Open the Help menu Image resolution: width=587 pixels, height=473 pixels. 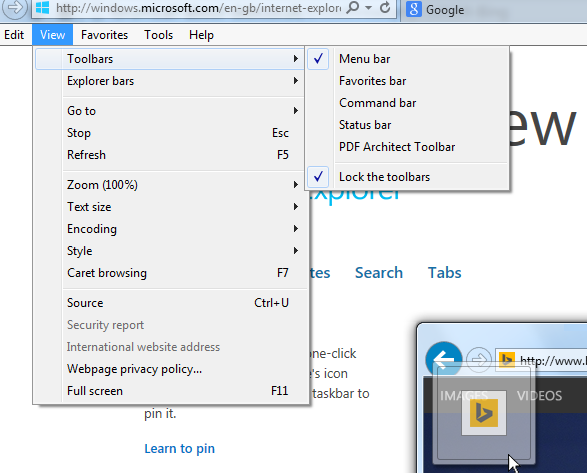pyautogui.click(x=201, y=35)
